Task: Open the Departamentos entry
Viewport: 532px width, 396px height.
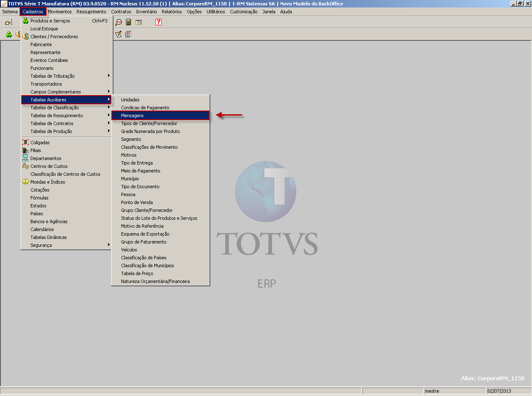Action: click(67, 158)
